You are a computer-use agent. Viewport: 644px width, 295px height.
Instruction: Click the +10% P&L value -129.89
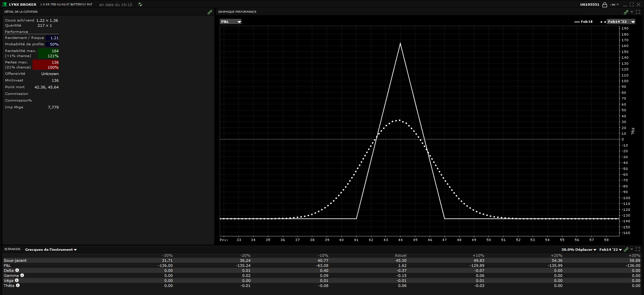pyautogui.click(x=477, y=265)
